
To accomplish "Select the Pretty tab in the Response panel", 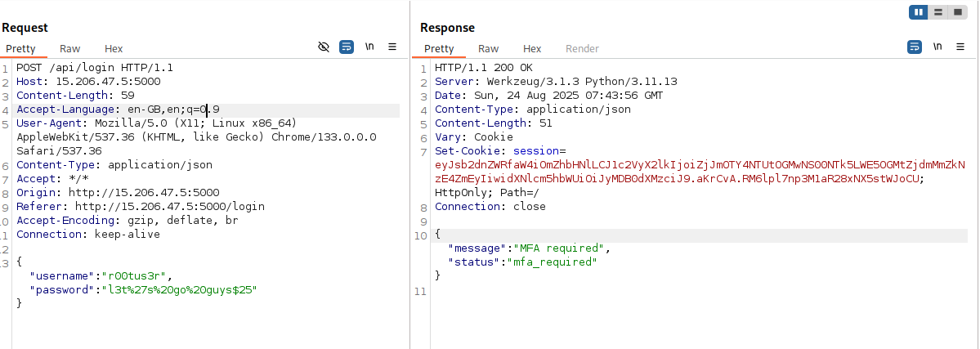I will pos(439,49).
